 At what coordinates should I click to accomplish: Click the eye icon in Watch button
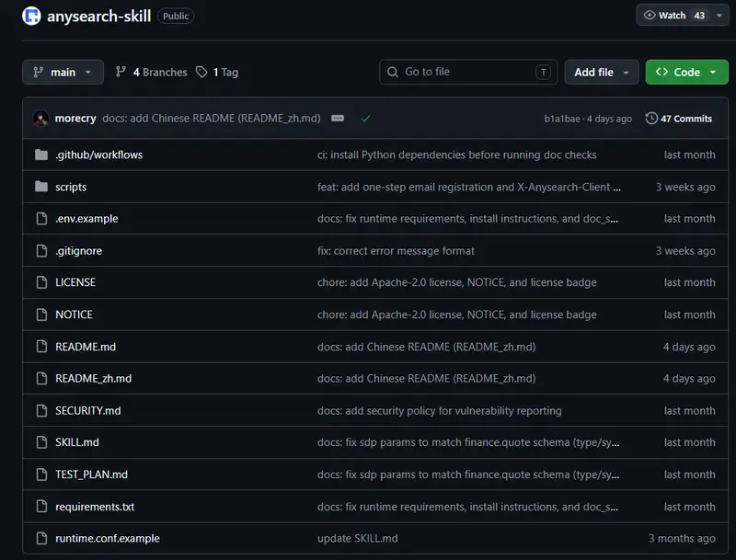click(x=650, y=15)
